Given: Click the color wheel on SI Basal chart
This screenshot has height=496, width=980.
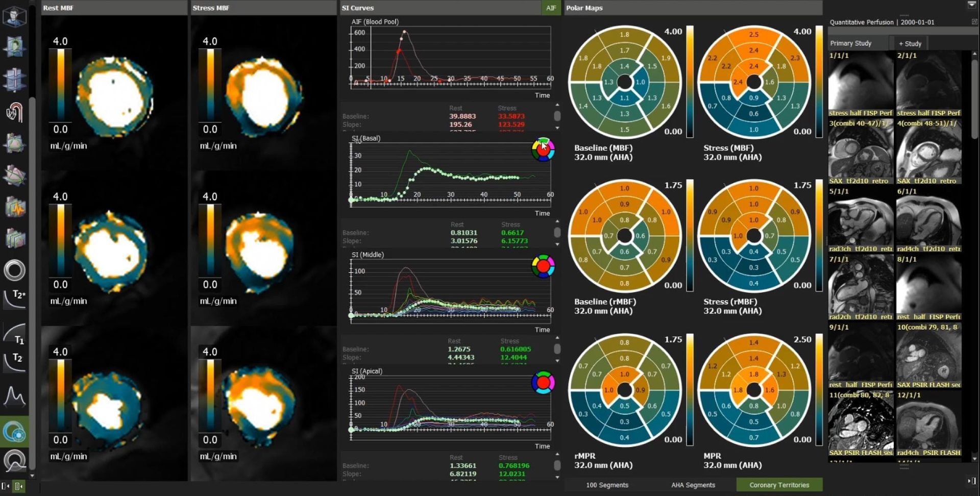Looking at the screenshot, I should click(543, 150).
